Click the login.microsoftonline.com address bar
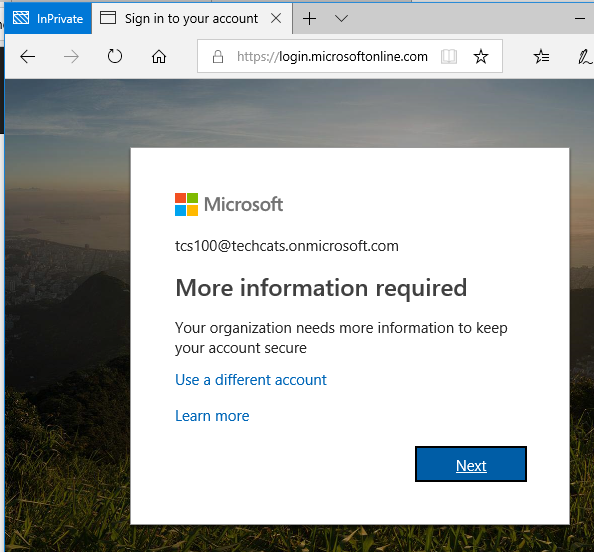The width and height of the screenshot is (594, 552). pyautogui.click(x=332, y=56)
